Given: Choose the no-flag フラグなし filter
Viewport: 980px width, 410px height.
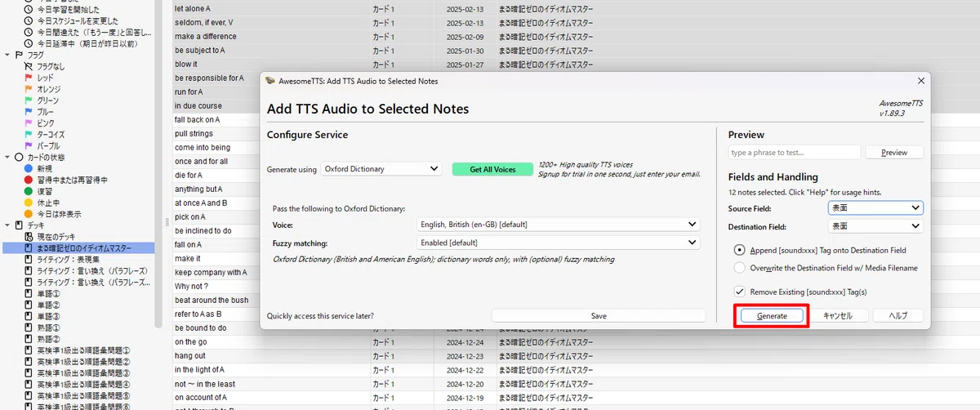Looking at the screenshot, I should 45,67.
